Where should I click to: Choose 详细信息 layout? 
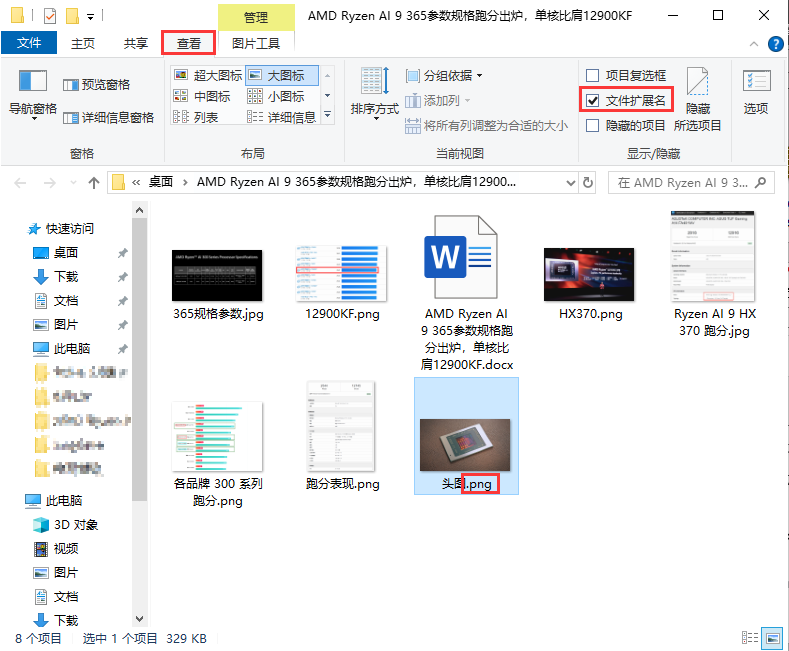282,117
